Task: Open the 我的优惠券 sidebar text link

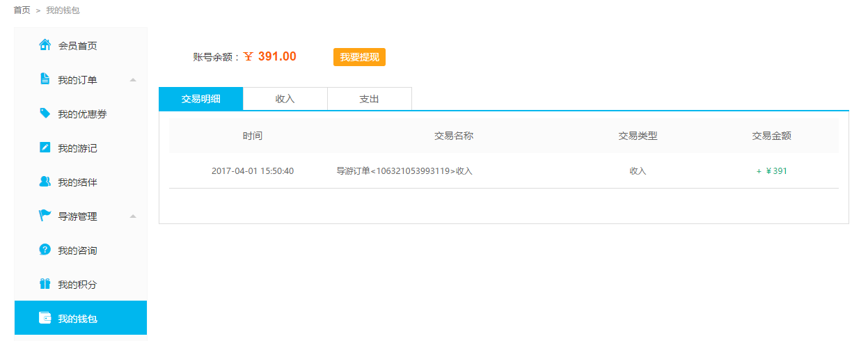Action: pyautogui.click(x=82, y=114)
